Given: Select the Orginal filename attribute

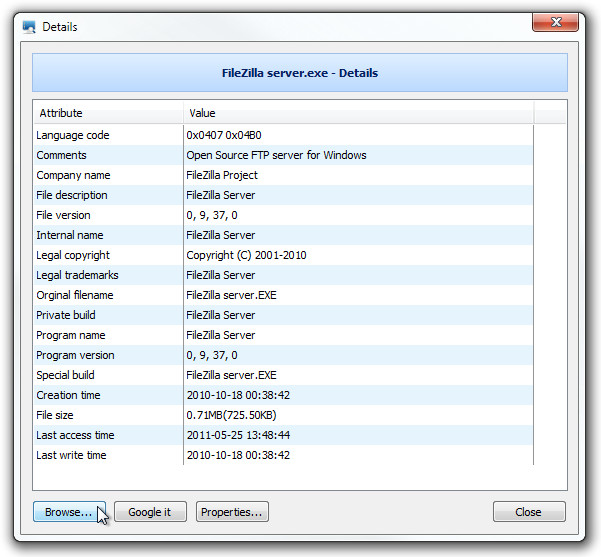Looking at the screenshot, I should [x=75, y=295].
